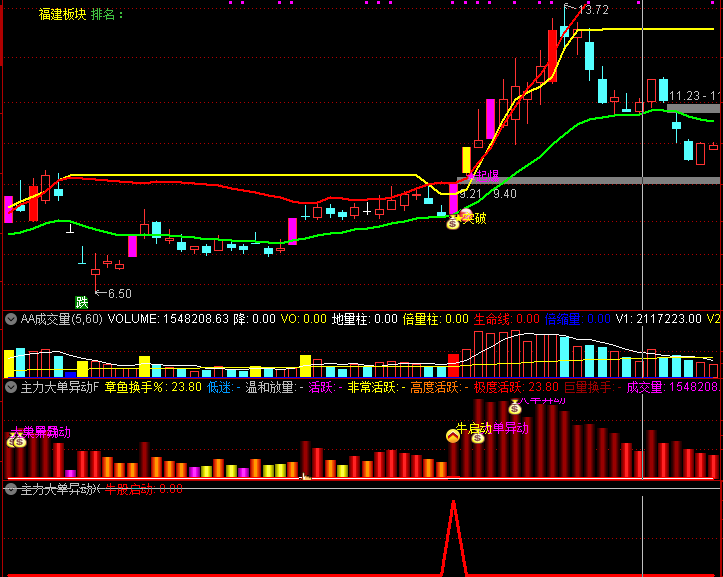Click the topmost money bag in 主力大单异动F panel
The width and height of the screenshot is (723, 577).
tap(515, 408)
